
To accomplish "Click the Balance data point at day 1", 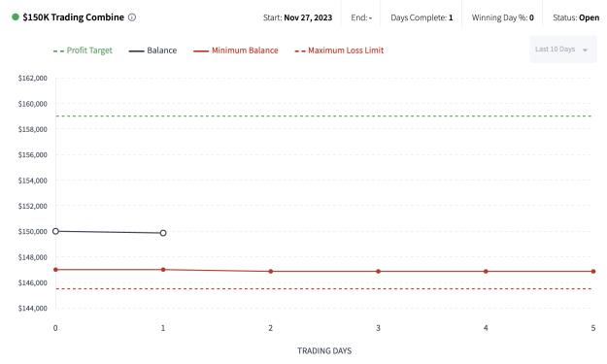I will (x=163, y=233).
